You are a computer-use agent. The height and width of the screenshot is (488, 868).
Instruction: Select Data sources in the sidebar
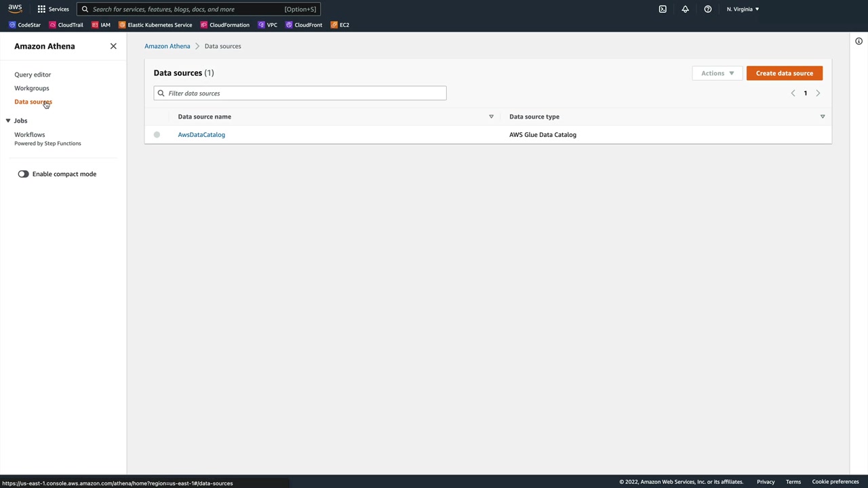pyautogui.click(x=33, y=102)
